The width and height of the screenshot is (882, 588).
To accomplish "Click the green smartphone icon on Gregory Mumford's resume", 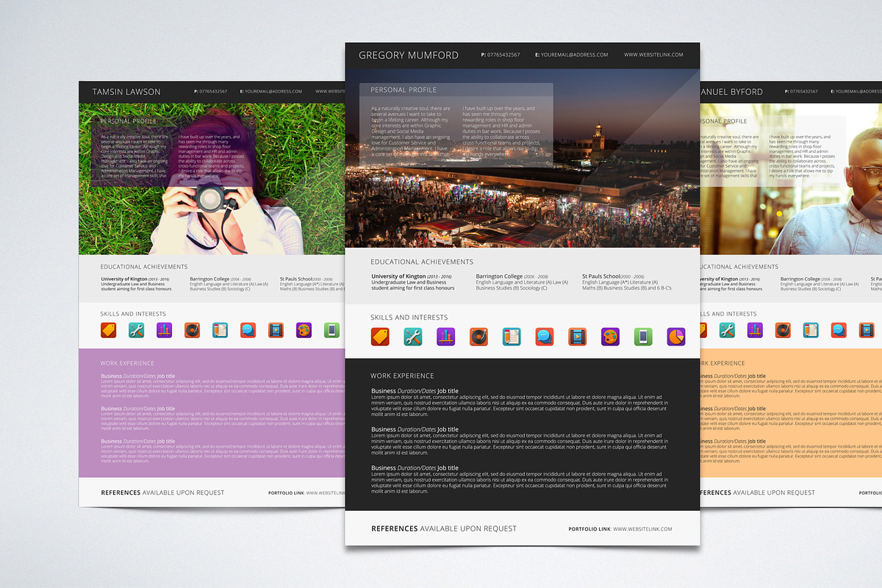I will (643, 337).
